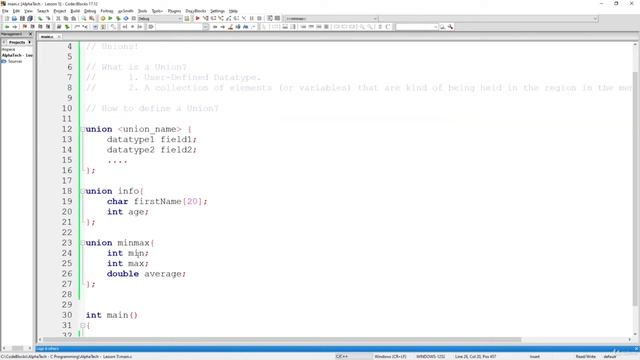Click the Find icon
Viewport: 640px width, 360px height.
(x=84, y=18)
